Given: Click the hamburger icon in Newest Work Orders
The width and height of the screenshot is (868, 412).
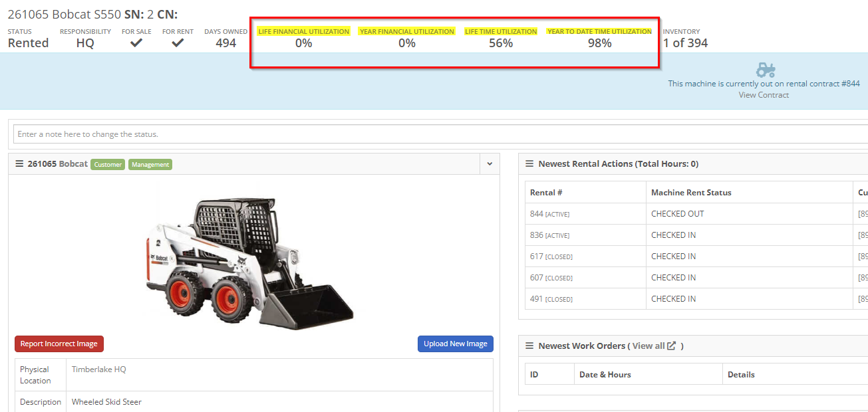Looking at the screenshot, I should [529, 346].
